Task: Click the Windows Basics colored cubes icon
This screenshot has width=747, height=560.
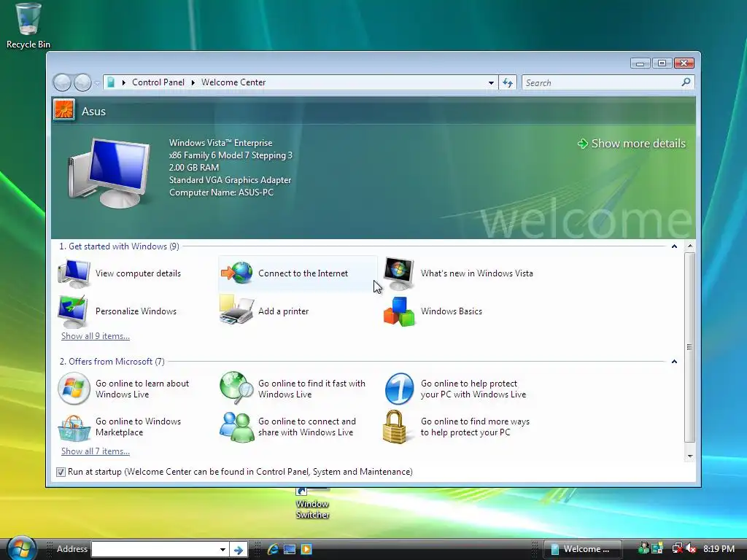Action: (x=399, y=311)
